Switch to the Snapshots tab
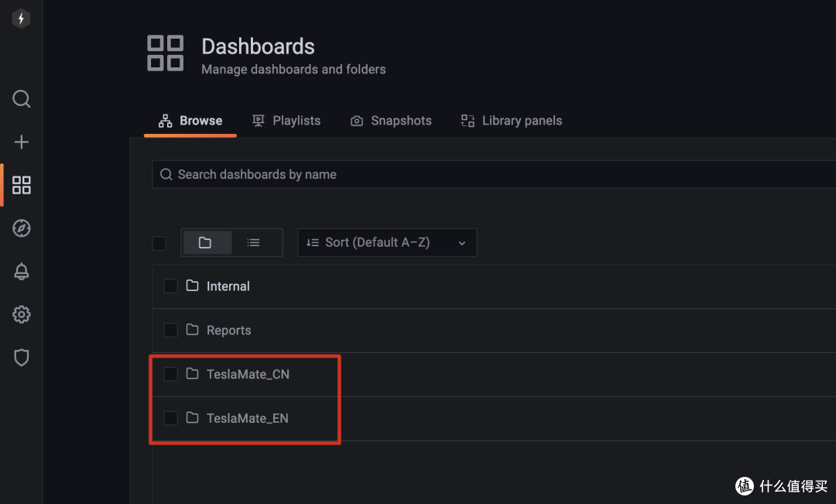Screen dimensions: 836x504 pos(391,121)
